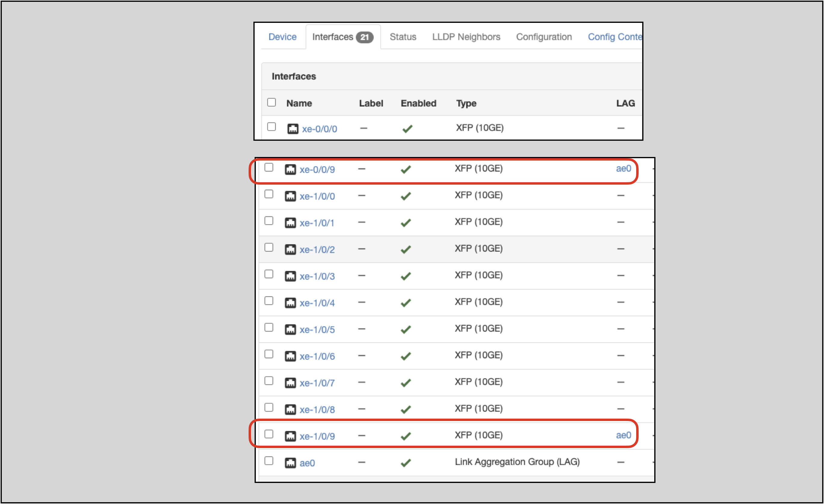Click the interface icon beside xe-0/0/0

293,129
